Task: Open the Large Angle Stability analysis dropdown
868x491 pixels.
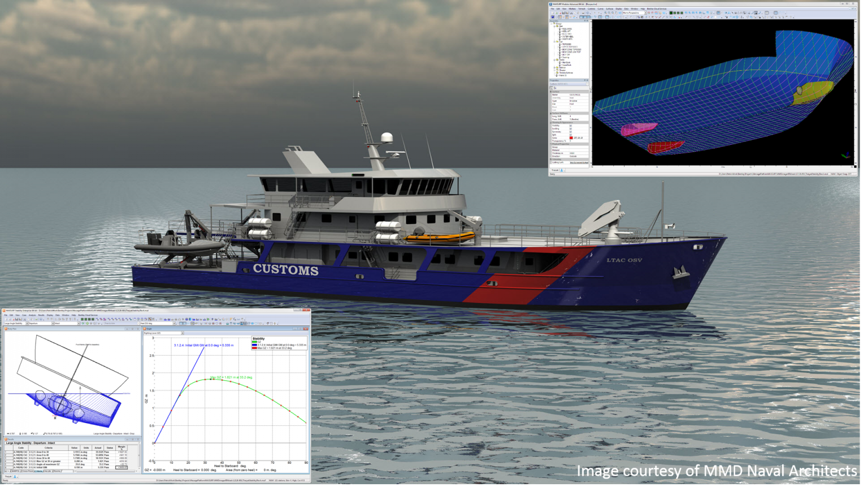Action: coord(26,324)
